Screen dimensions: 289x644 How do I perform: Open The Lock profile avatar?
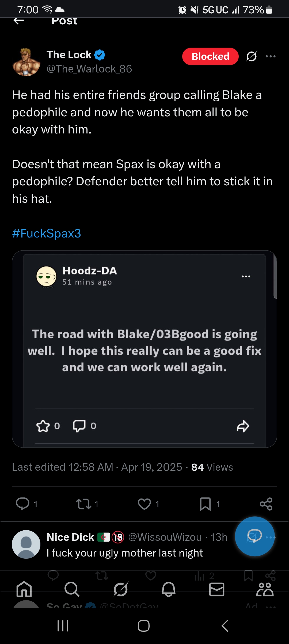[x=26, y=62]
